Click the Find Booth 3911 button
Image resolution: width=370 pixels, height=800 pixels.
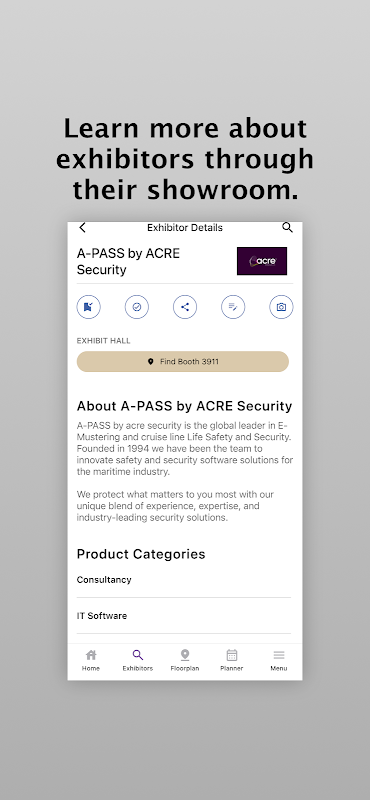pyautogui.click(x=183, y=362)
